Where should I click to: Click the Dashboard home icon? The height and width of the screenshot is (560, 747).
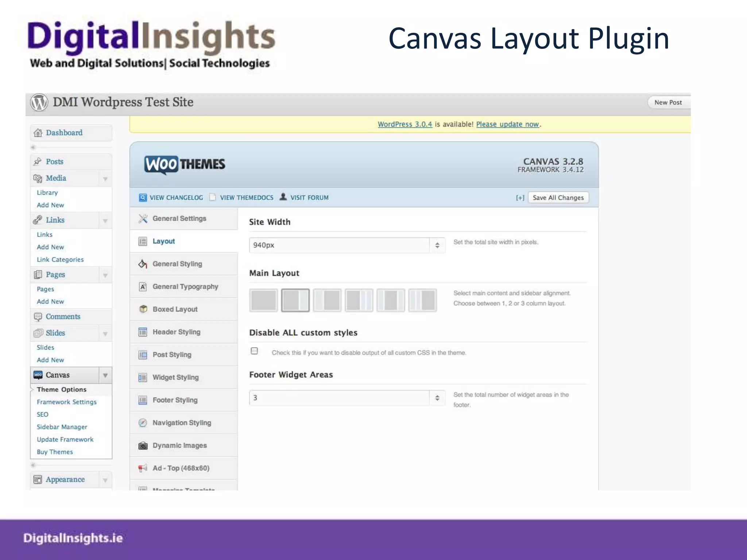click(38, 133)
